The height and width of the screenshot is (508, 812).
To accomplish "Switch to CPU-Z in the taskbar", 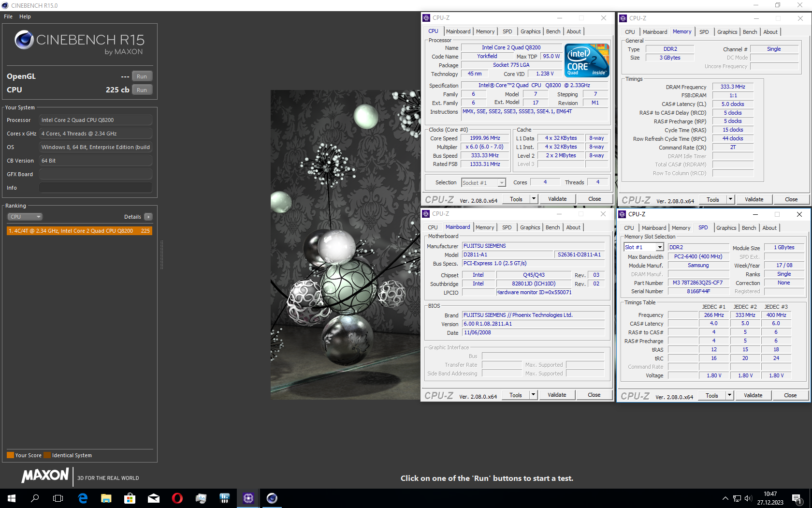I will [248, 498].
